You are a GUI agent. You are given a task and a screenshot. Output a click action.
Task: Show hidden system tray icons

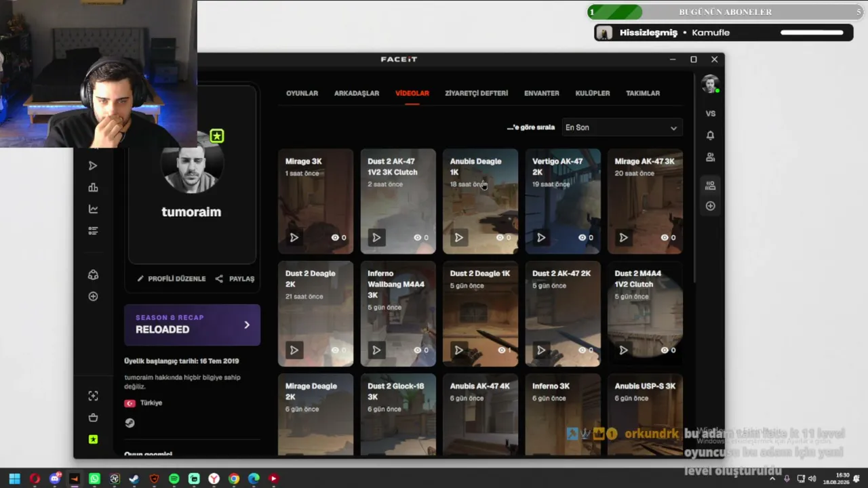(x=772, y=479)
